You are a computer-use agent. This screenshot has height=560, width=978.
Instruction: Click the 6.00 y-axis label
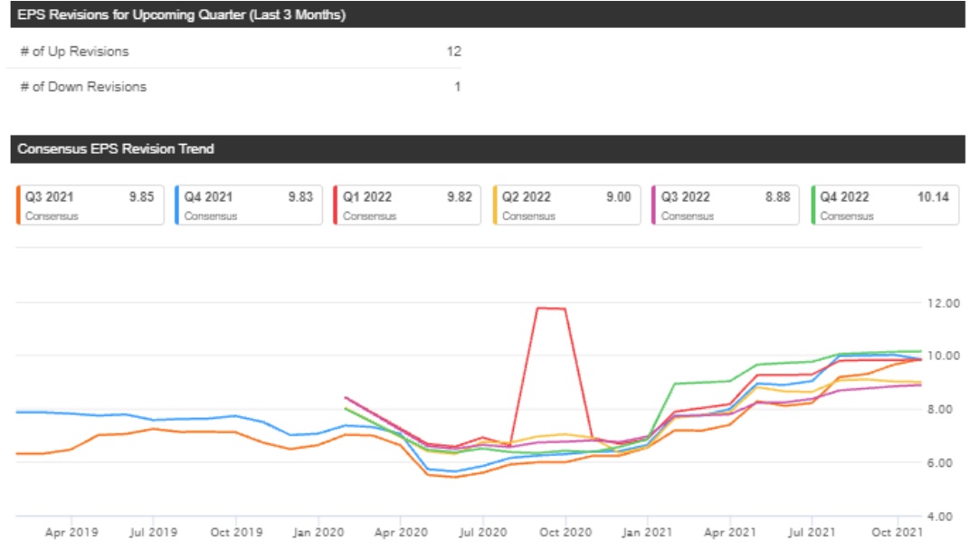pos(941,463)
